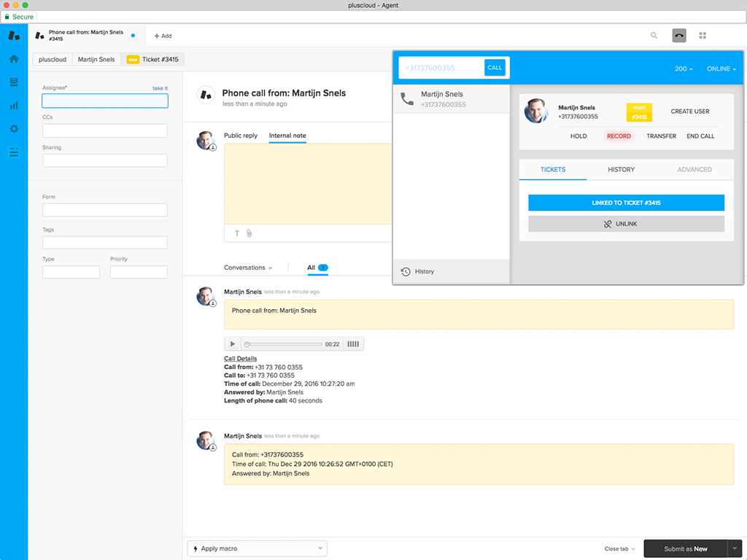This screenshot has width=747, height=560.
Task: Select the Views icon in left sidebar
Action: point(13,82)
